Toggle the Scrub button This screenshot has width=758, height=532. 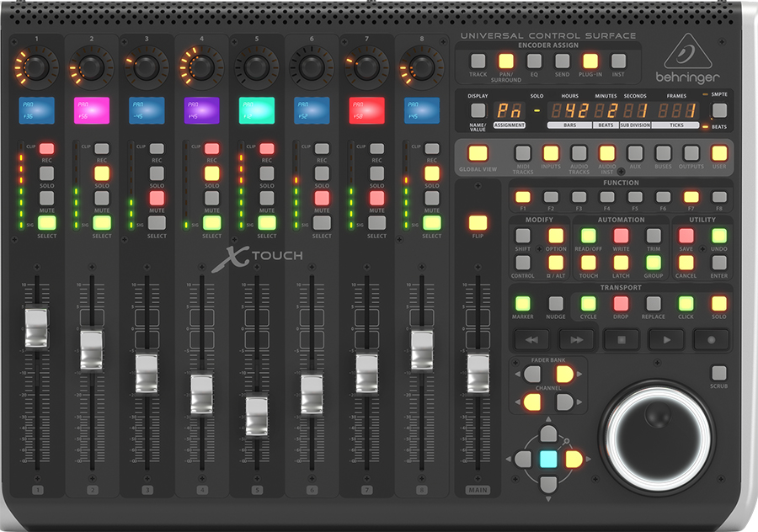coord(719,373)
